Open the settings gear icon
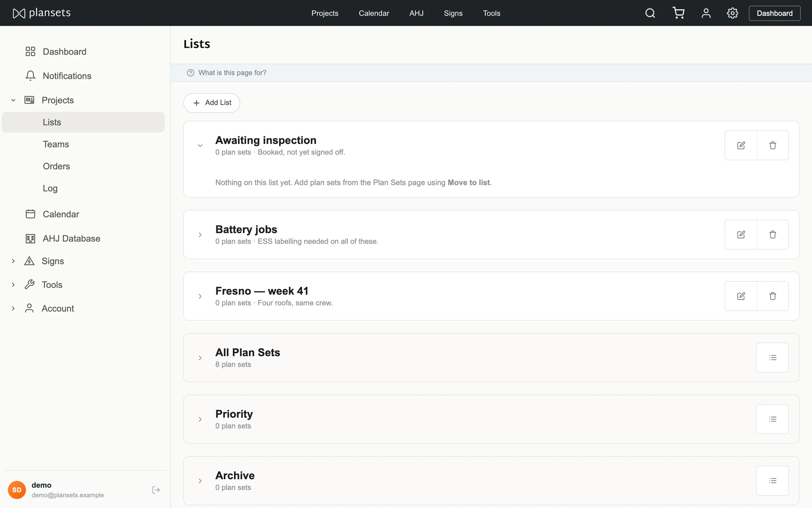Viewport: 812px width, 508px height. 732,13
